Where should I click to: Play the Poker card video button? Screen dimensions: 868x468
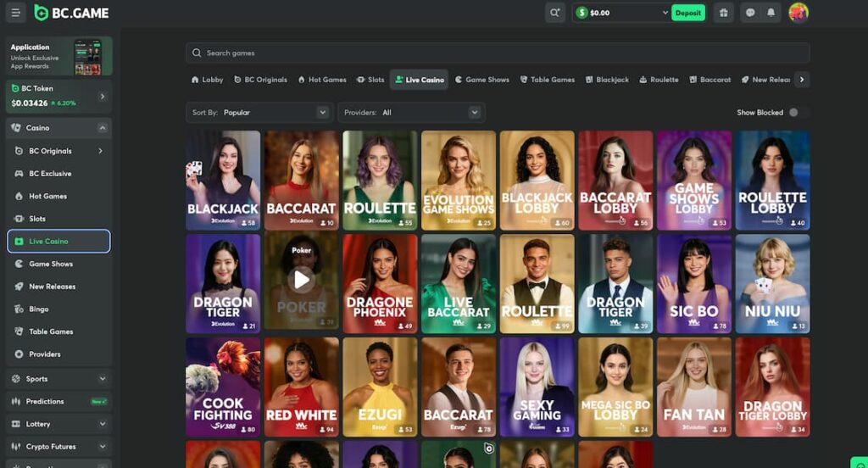pos(302,280)
